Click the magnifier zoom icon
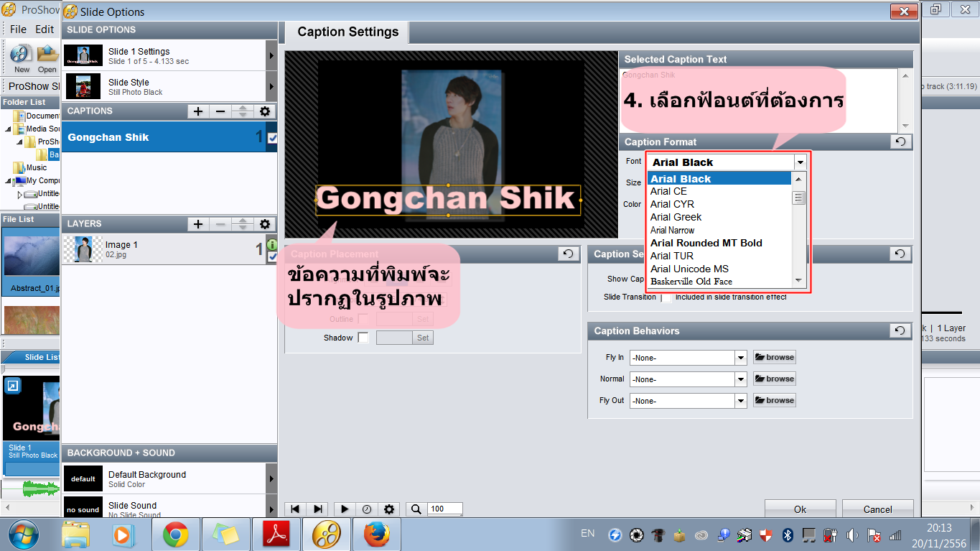The height and width of the screenshot is (551, 980). coord(416,509)
